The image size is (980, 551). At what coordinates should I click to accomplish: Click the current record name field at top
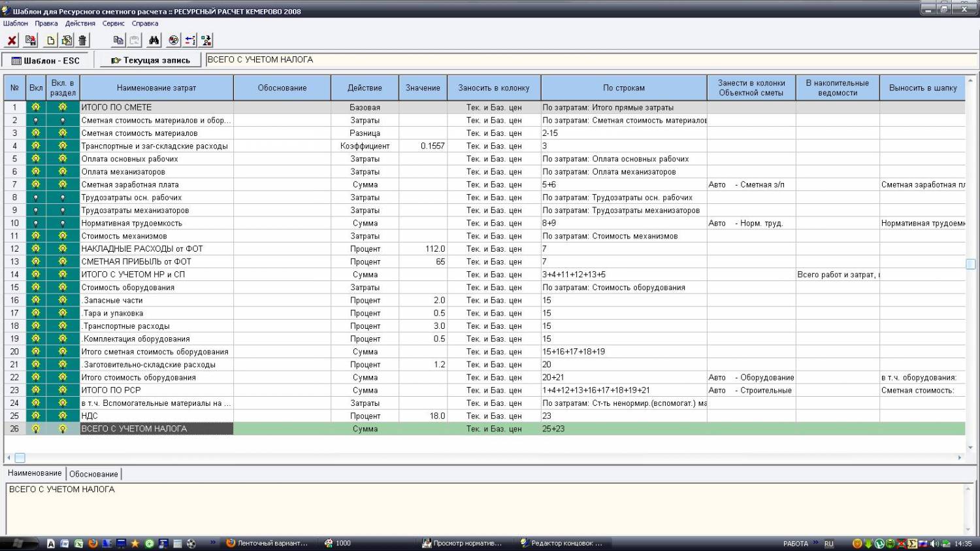coord(591,60)
